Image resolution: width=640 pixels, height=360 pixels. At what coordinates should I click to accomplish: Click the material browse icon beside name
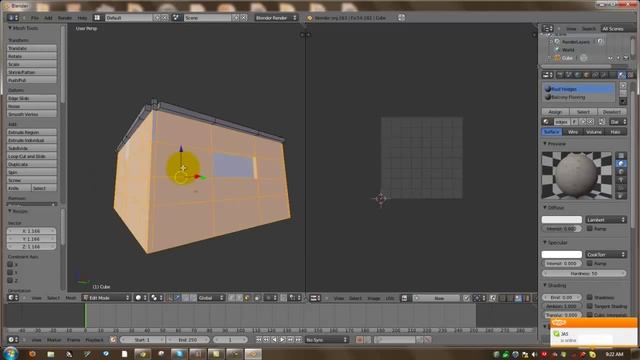(546, 122)
